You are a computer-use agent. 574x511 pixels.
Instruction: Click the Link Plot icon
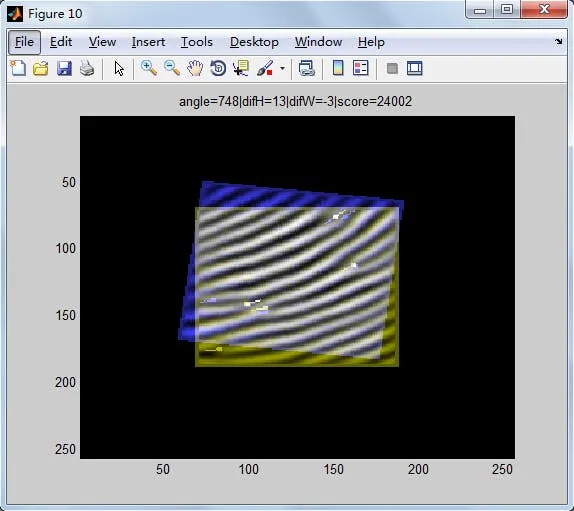click(x=306, y=68)
